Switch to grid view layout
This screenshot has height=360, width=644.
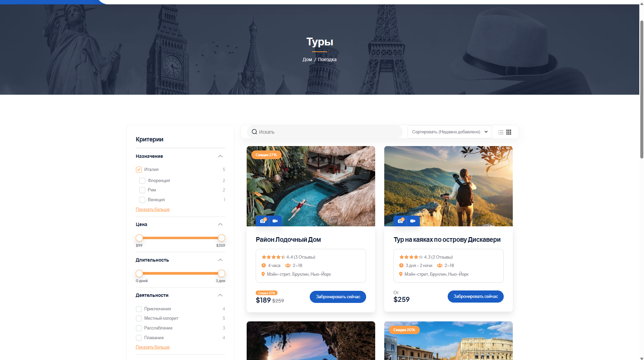[x=509, y=132]
